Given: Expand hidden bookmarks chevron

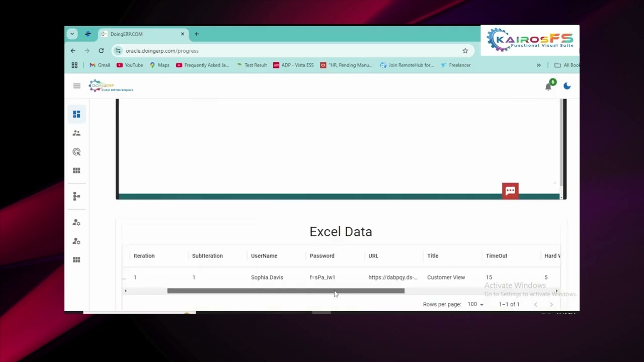Looking at the screenshot, I should (x=539, y=65).
